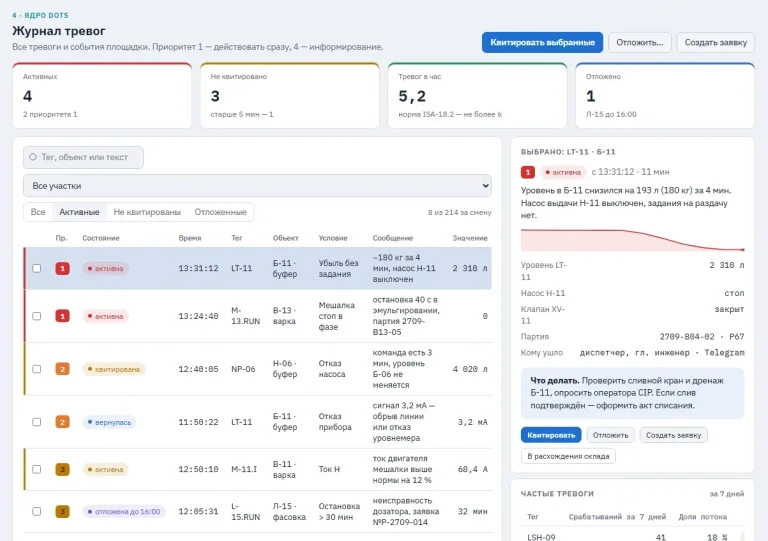
Task: Click 'Квитировать' button in details panel
Action: [551, 435]
